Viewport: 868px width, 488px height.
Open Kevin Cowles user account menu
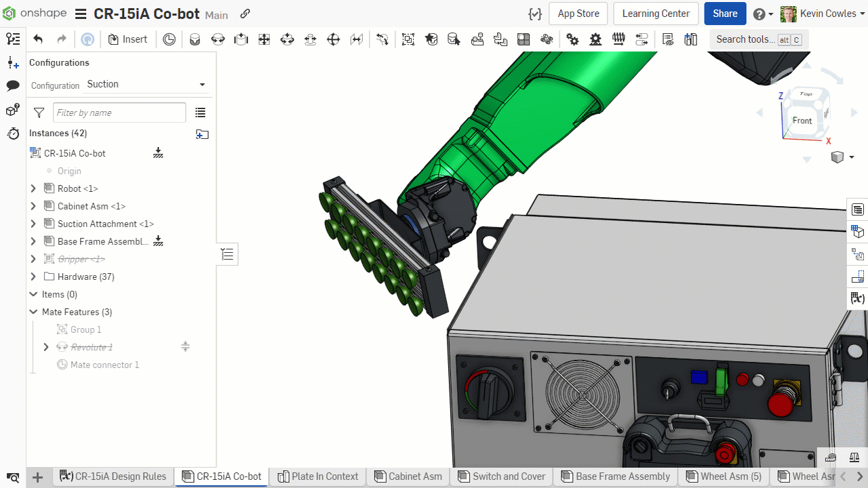(x=824, y=14)
